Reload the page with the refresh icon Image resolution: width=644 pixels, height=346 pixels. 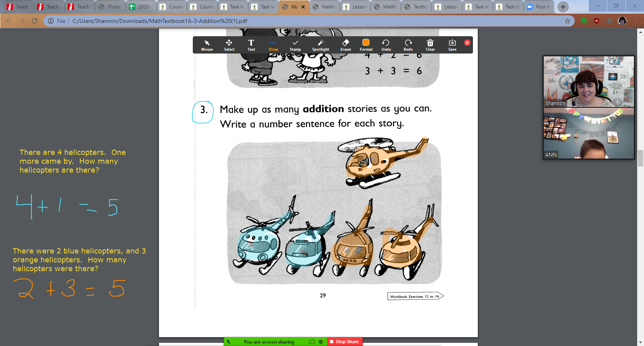[x=35, y=21]
